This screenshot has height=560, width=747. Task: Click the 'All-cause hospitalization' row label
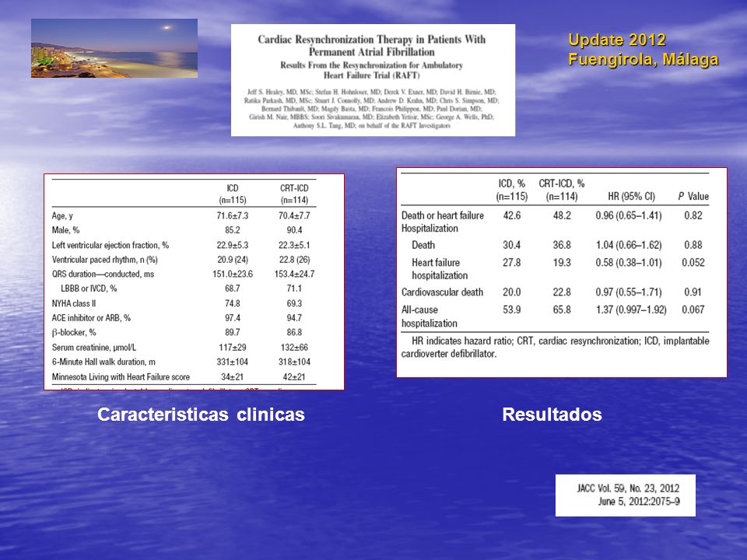[430, 317]
